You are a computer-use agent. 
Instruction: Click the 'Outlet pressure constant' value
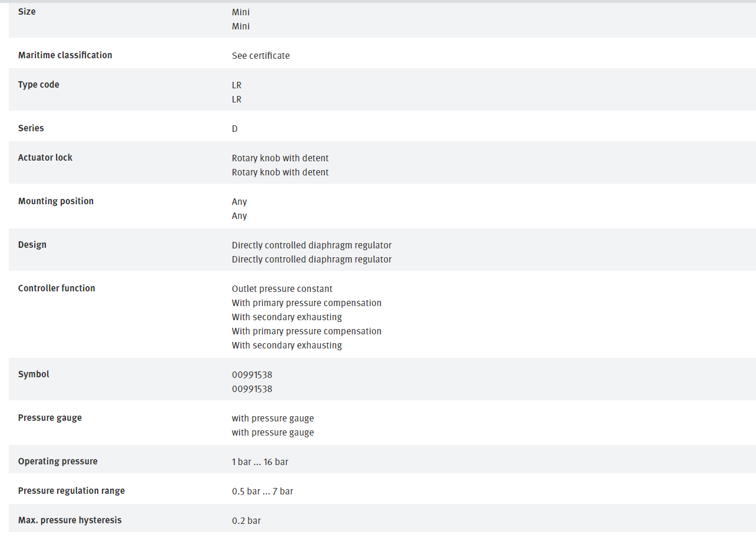tap(282, 289)
